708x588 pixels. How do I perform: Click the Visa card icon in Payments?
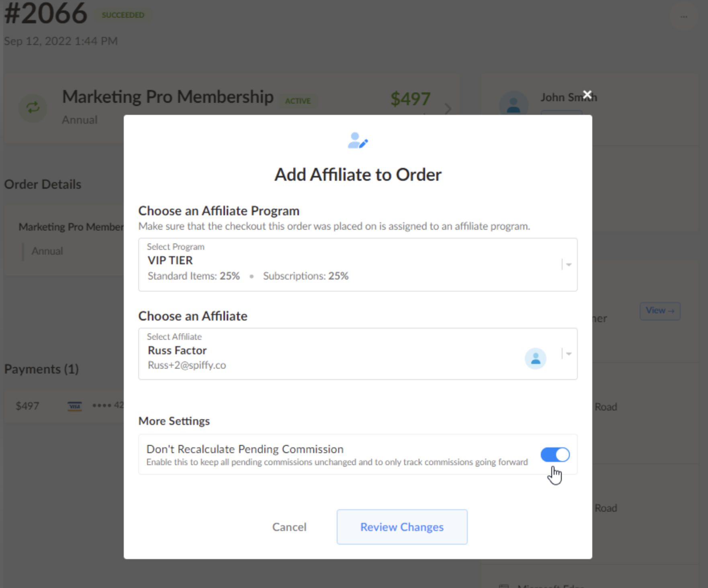coord(75,406)
